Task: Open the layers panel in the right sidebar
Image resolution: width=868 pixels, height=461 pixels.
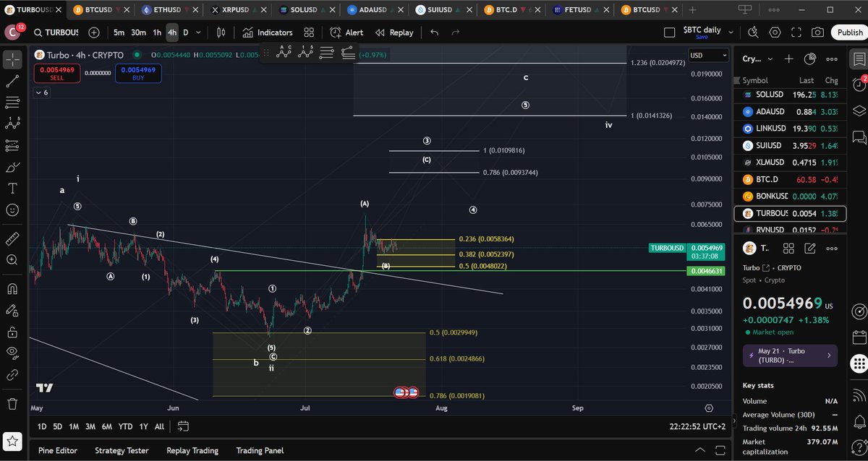Action: [859, 111]
